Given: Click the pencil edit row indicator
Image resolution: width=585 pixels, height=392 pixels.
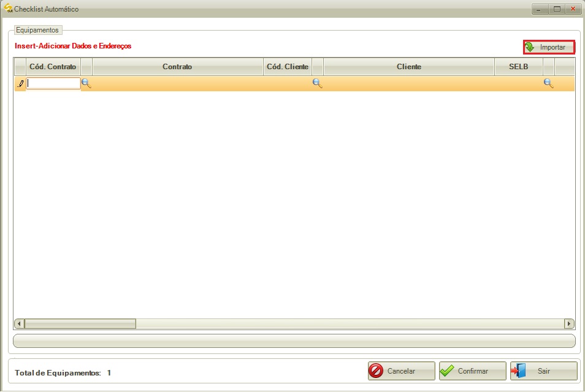Looking at the screenshot, I should coord(20,83).
